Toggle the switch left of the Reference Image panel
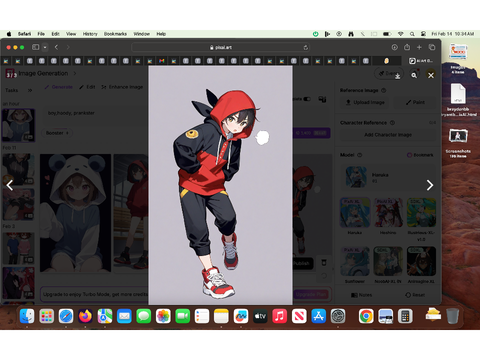Viewport: 480px width, 360px height. (307, 99)
